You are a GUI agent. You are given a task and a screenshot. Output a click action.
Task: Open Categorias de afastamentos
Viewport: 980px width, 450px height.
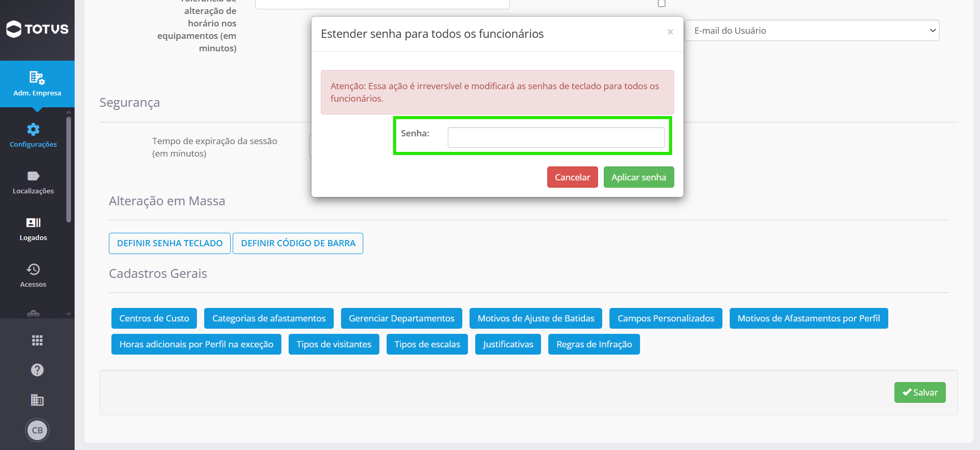pos(269,318)
